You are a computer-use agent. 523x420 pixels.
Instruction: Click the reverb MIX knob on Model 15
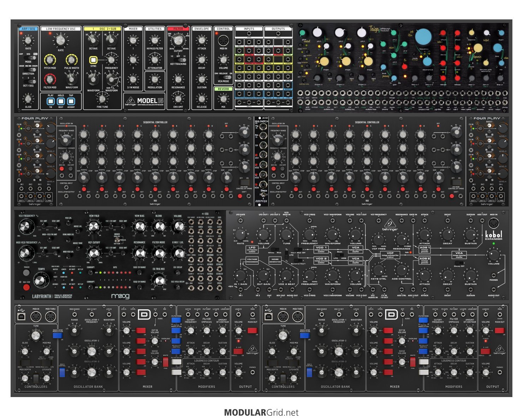coord(223,99)
